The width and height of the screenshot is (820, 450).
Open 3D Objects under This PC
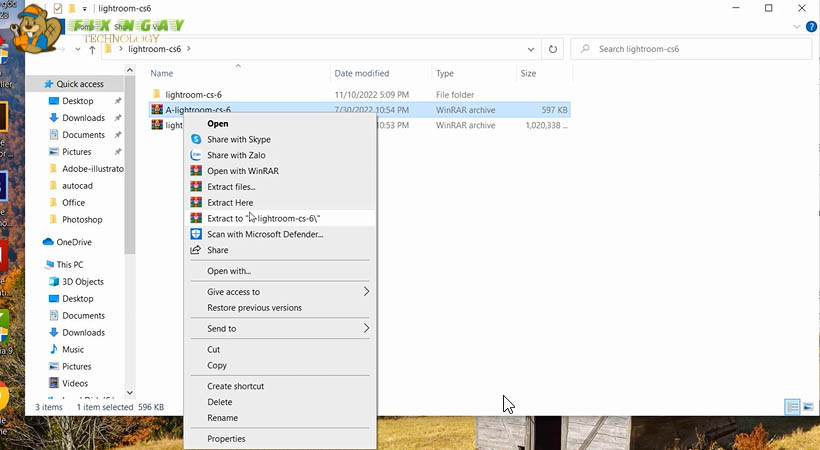tap(83, 282)
